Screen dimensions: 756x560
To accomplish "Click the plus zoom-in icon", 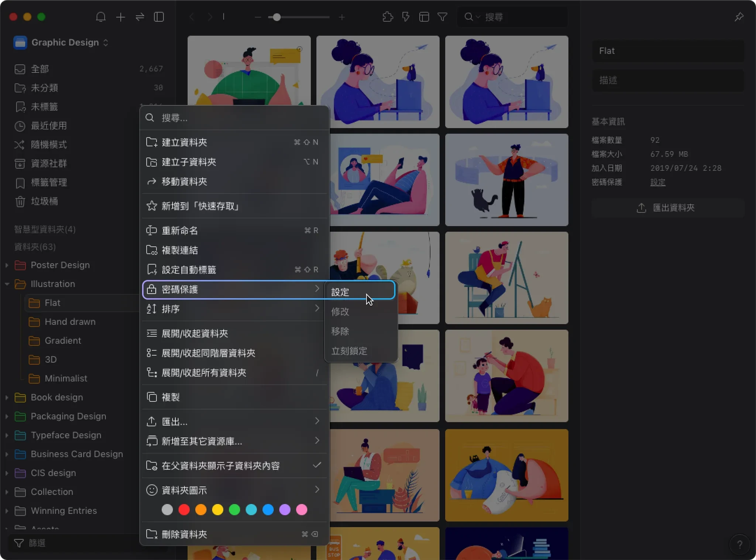I will 342,17.
